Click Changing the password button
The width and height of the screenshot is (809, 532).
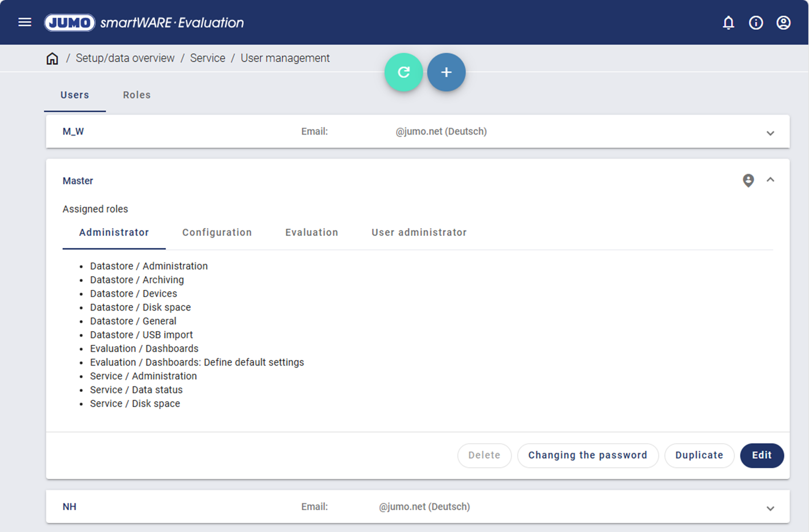click(587, 455)
